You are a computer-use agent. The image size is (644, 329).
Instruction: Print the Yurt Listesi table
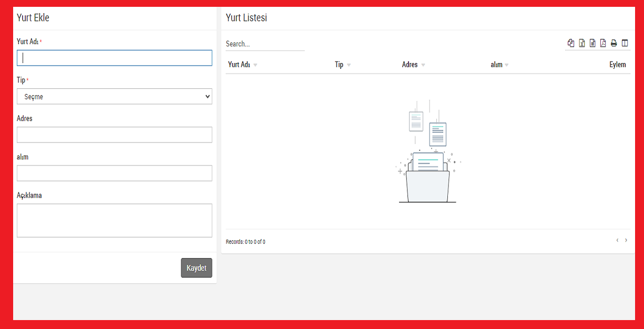614,43
